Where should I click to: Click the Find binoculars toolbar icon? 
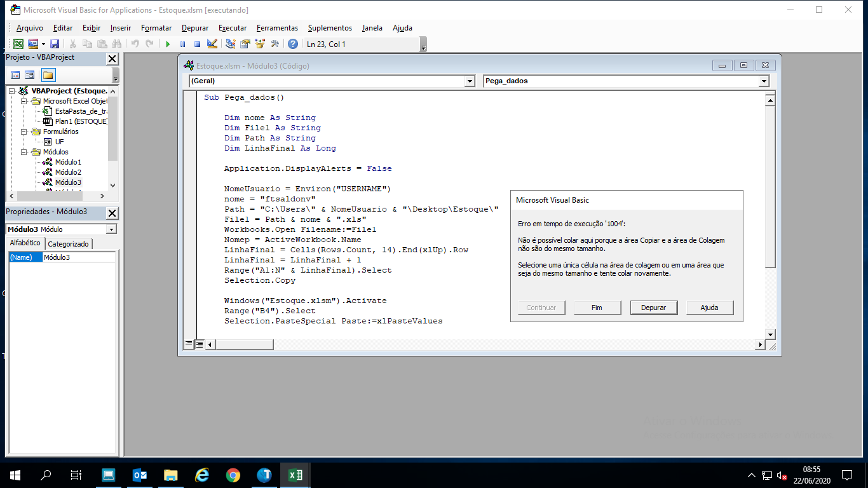(116, 44)
